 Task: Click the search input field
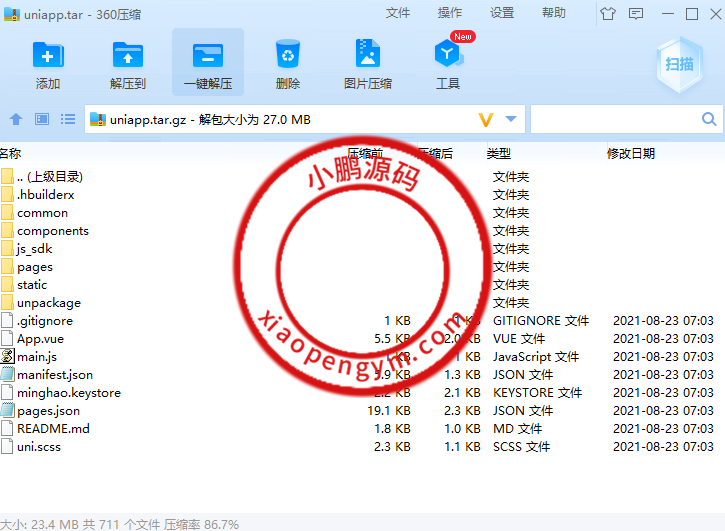tap(614, 119)
